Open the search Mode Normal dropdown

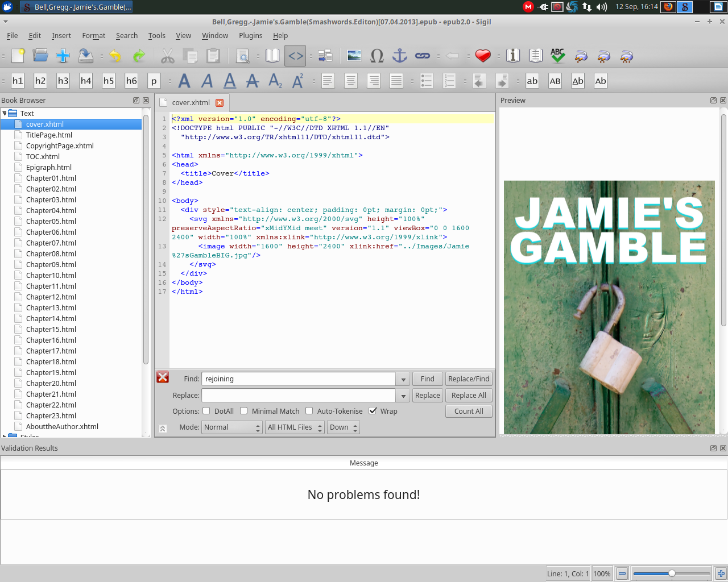tap(231, 427)
